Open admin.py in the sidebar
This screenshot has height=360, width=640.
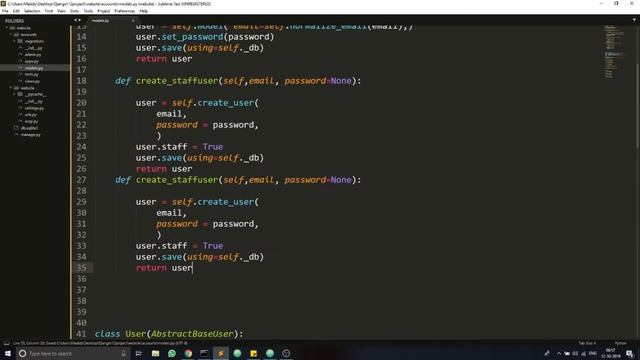33,55
